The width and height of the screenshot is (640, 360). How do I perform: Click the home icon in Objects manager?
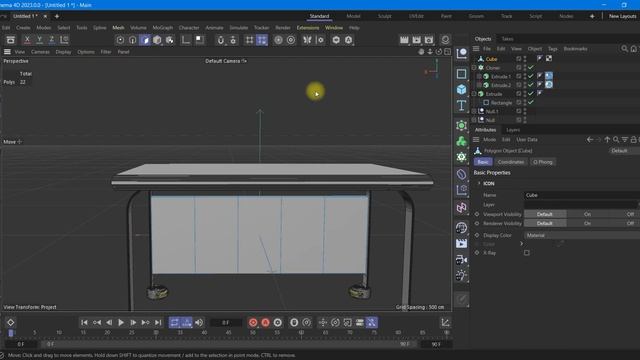[633, 49]
